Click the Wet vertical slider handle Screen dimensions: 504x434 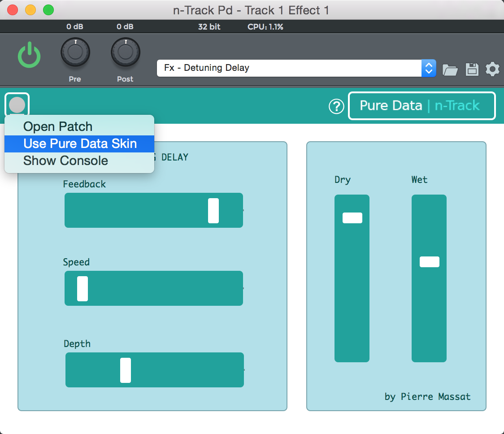[x=429, y=262]
